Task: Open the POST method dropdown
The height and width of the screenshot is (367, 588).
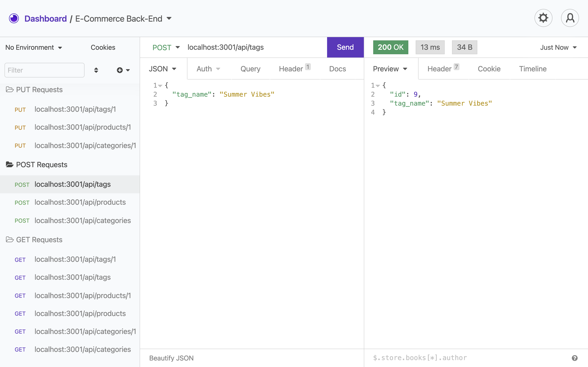Action: pos(166,47)
